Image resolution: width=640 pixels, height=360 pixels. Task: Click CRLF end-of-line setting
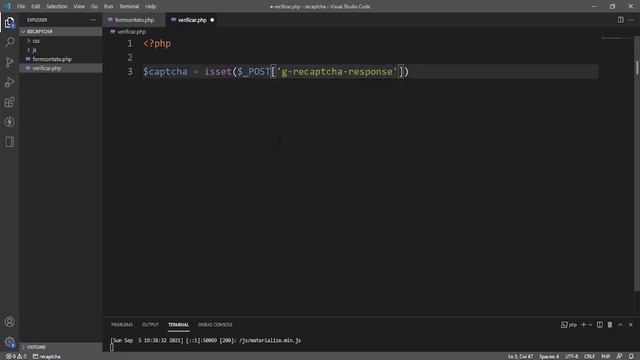click(x=589, y=356)
